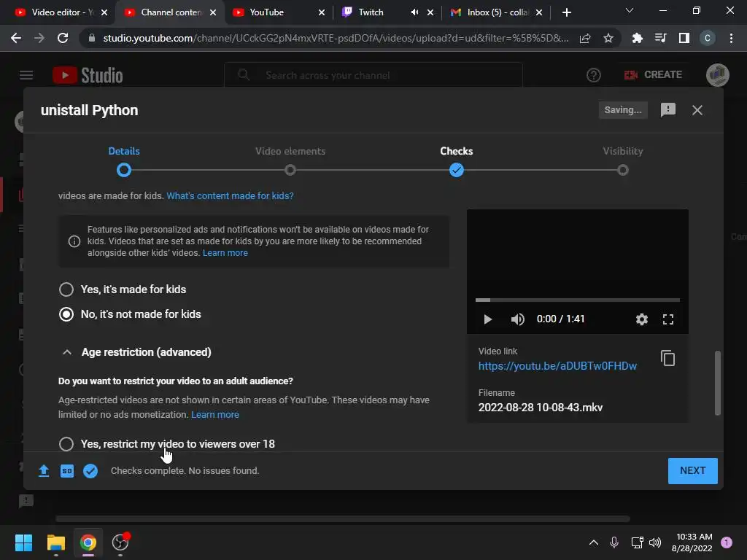The image size is (747, 560).
Task: Open the youtu.be video link
Action: (x=557, y=366)
